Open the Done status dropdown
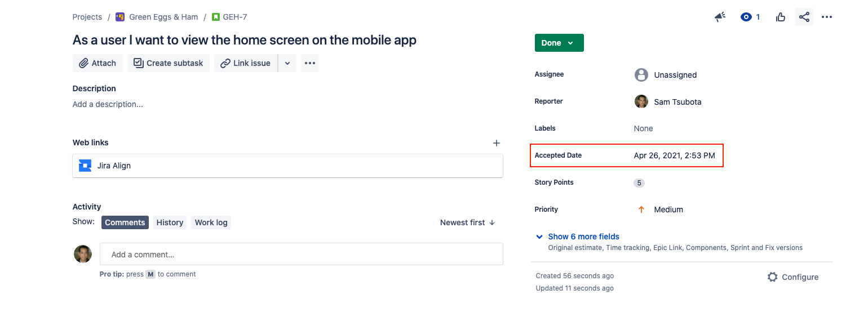Viewport: 868px width, 321px height. [559, 43]
